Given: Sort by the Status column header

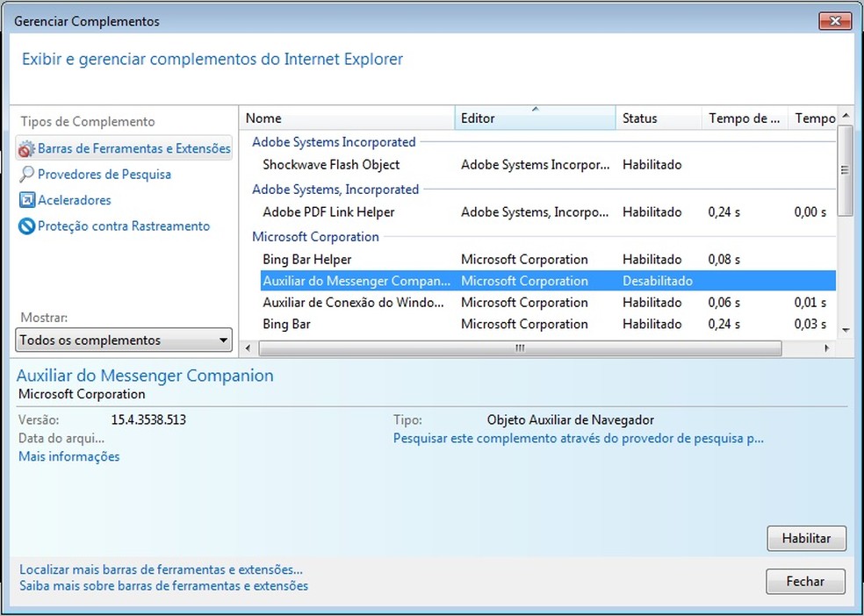Looking at the screenshot, I should pos(659,118).
